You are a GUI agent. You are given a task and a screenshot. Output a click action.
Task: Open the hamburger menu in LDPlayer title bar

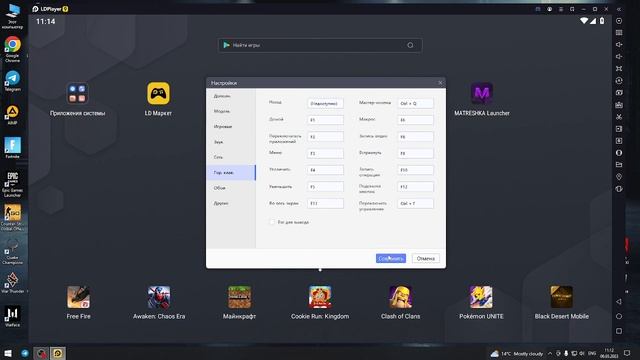click(x=561, y=9)
